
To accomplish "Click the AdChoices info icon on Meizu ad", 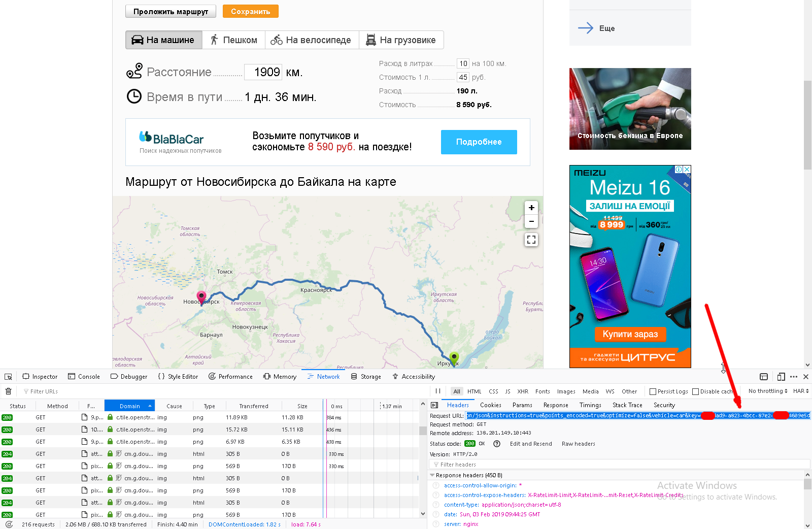I will pyautogui.click(x=679, y=169).
